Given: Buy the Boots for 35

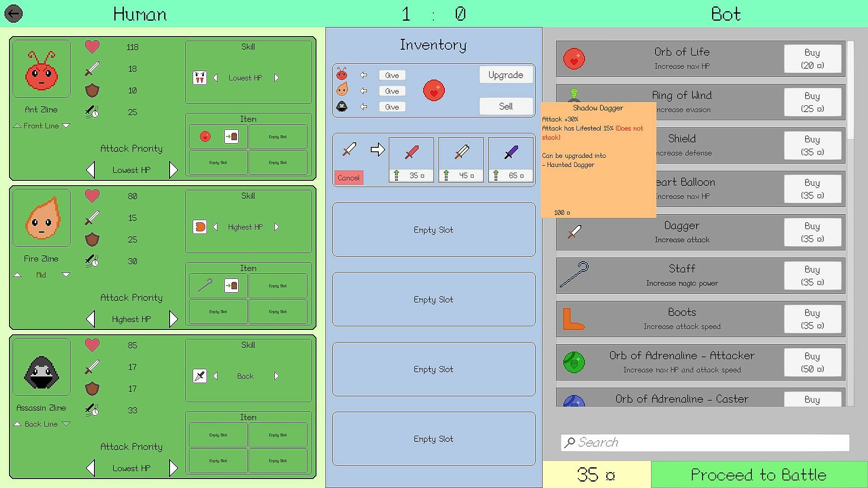Looking at the screenshot, I should coord(812,319).
